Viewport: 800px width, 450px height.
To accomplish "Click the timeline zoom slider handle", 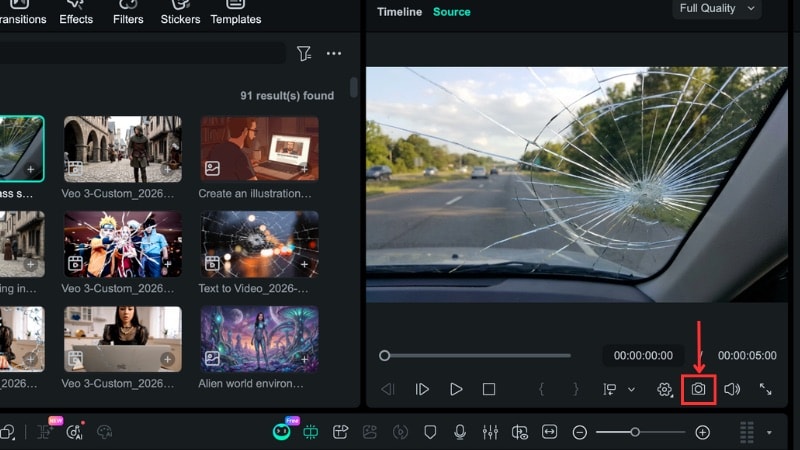I will click(x=635, y=432).
